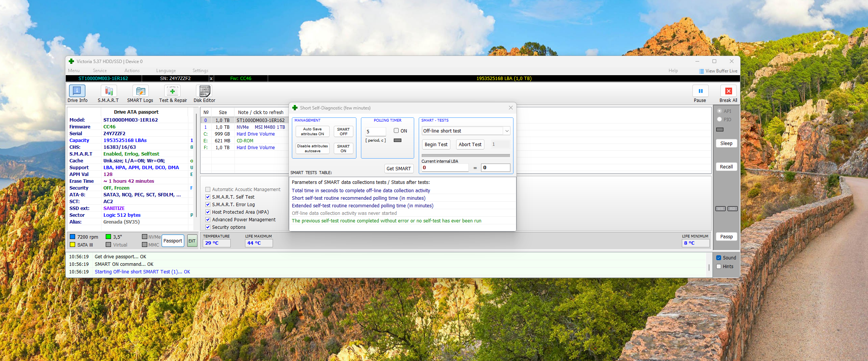Open the Drive Info panel icon

point(77,91)
